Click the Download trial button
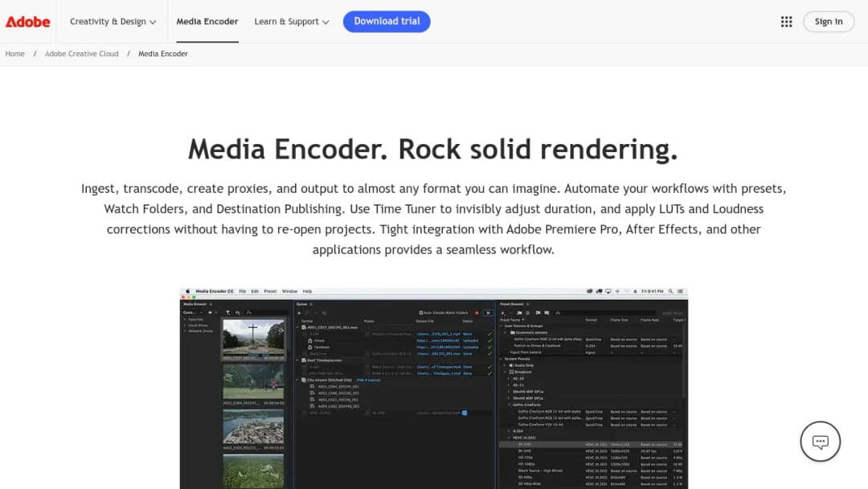Image resolution: width=868 pixels, height=489 pixels. tap(387, 22)
